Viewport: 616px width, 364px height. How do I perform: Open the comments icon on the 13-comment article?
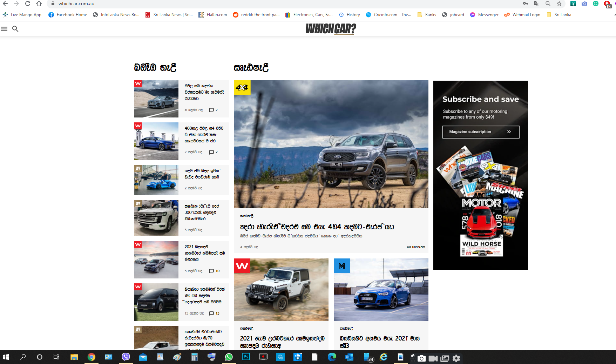[211, 314]
